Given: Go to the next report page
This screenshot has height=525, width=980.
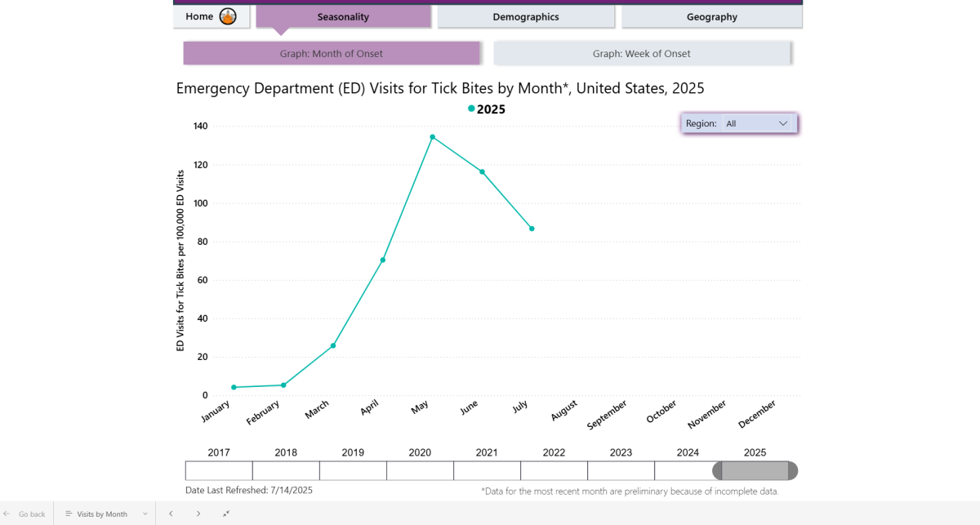Looking at the screenshot, I should 198,514.
